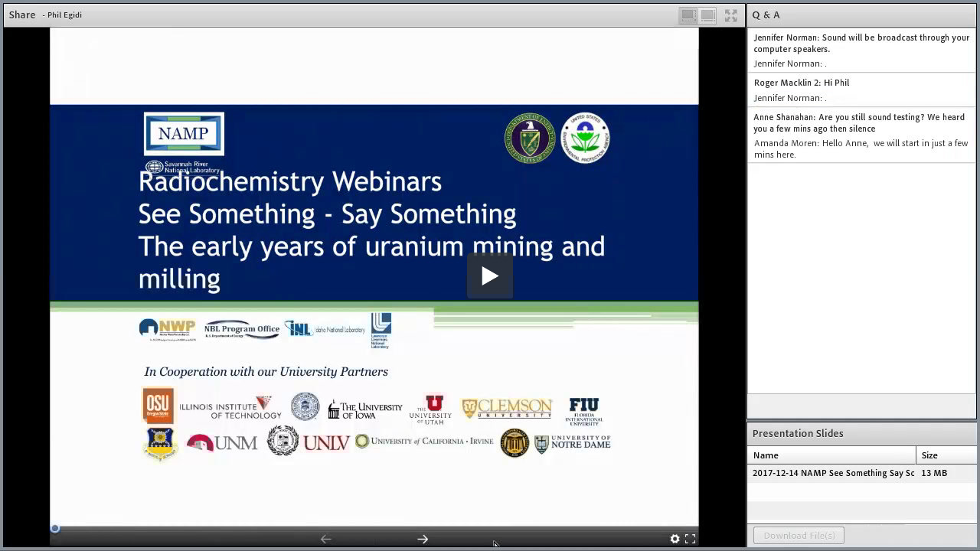Switch to first Share pod layout view
This screenshot has width=980, height=551.
[688, 15]
